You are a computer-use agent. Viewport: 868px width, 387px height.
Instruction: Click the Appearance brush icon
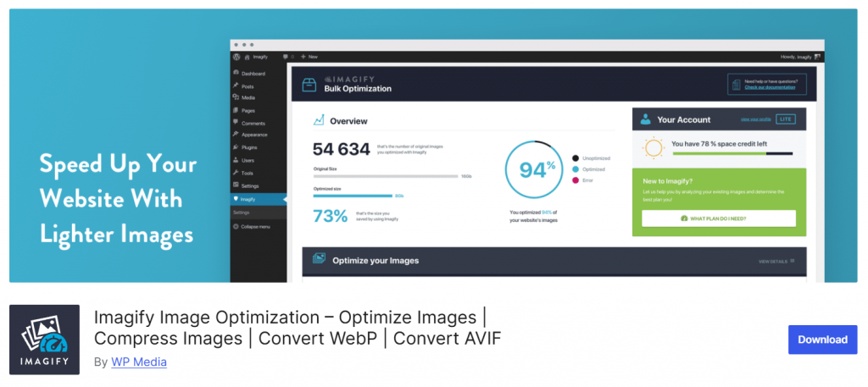tap(236, 135)
